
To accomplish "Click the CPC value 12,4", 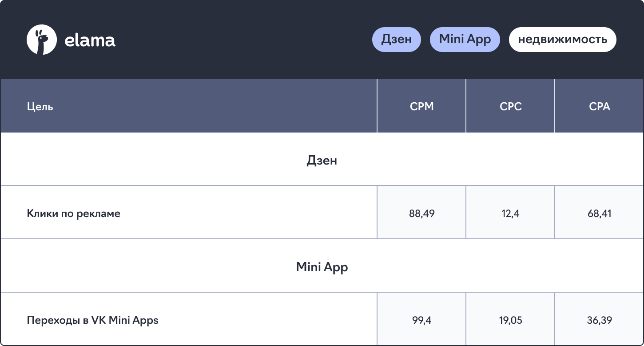I will tap(510, 213).
